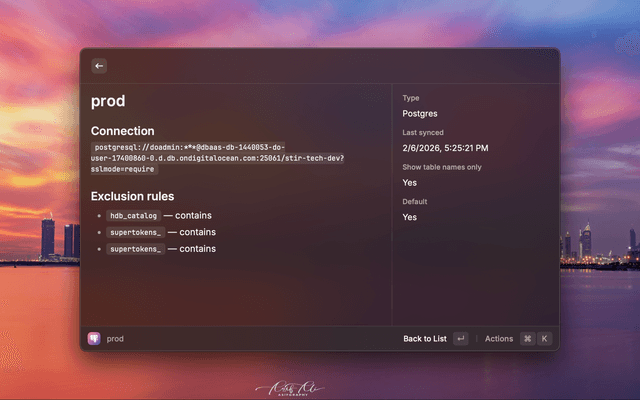Click the Exclusion rules heading
640x400 pixels.
pyautogui.click(x=133, y=196)
